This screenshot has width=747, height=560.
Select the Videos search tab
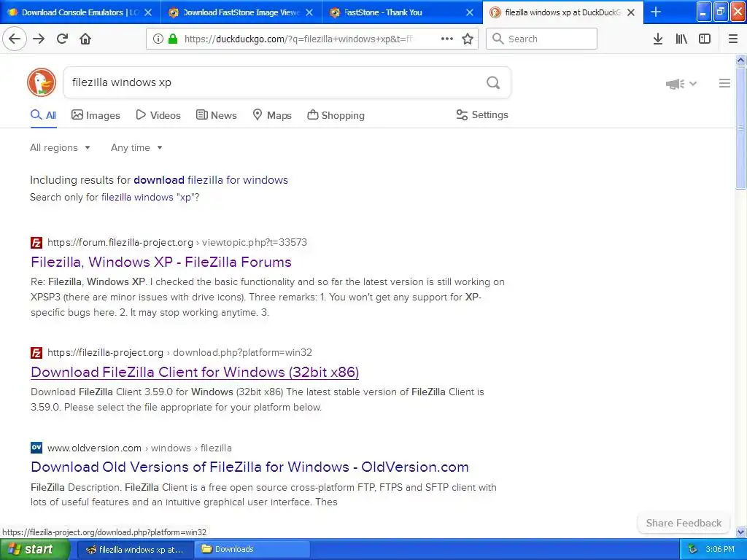pos(158,115)
